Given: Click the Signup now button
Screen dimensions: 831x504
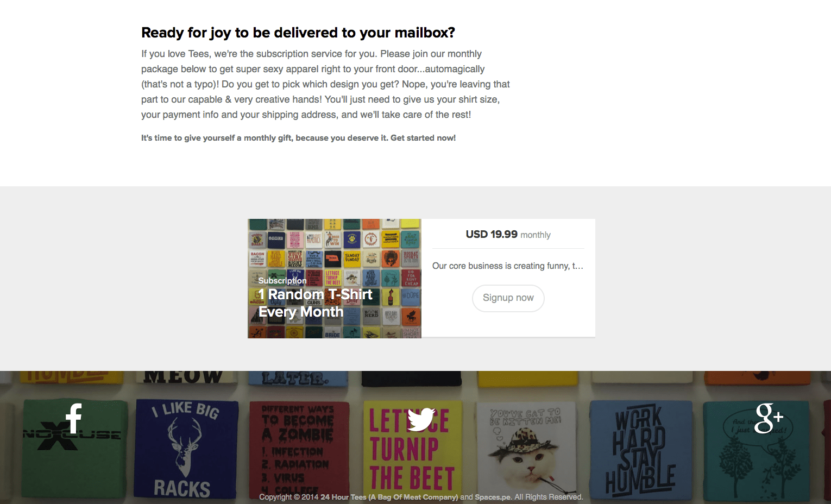Looking at the screenshot, I should pyautogui.click(x=508, y=298).
